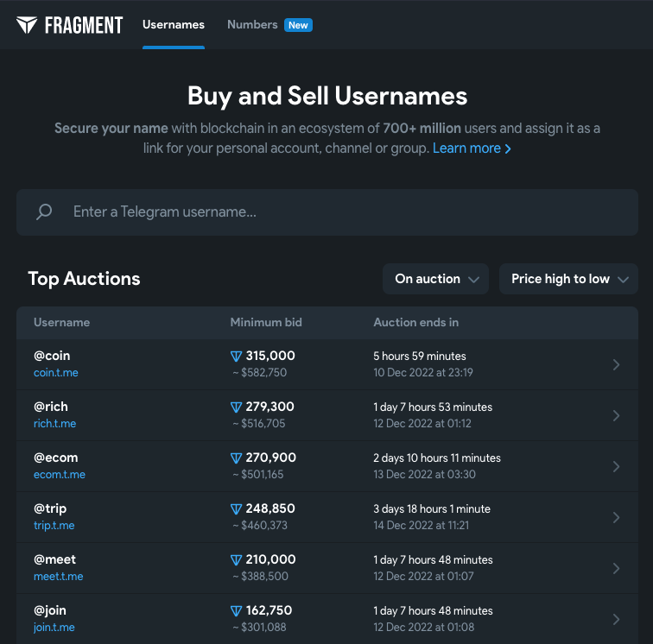Click the ~ $460,373 price estimate
This screenshot has height=644, width=653.
tap(260, 526)
